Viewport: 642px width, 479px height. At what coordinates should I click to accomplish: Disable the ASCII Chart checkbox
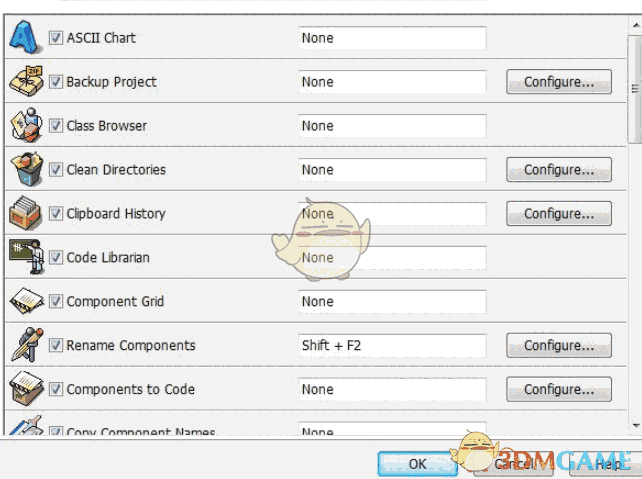[x=56, y=38]
